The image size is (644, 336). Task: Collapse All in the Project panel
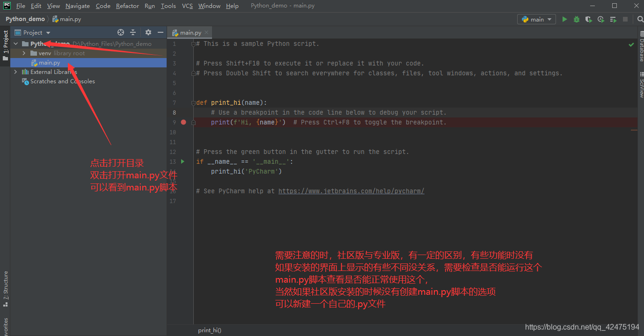coord(133,32)
